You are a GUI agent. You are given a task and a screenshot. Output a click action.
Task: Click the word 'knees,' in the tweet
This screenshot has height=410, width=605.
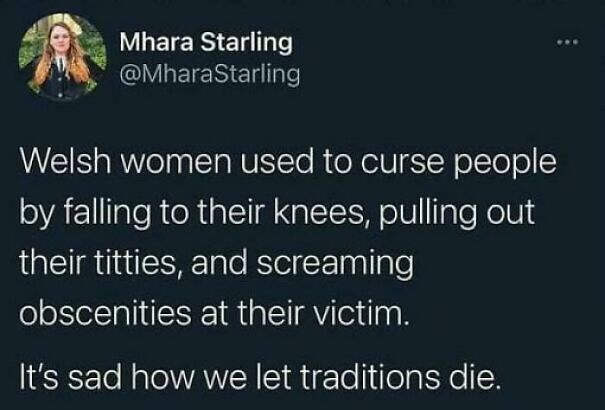pyautogui.click(x=322, y=211)
